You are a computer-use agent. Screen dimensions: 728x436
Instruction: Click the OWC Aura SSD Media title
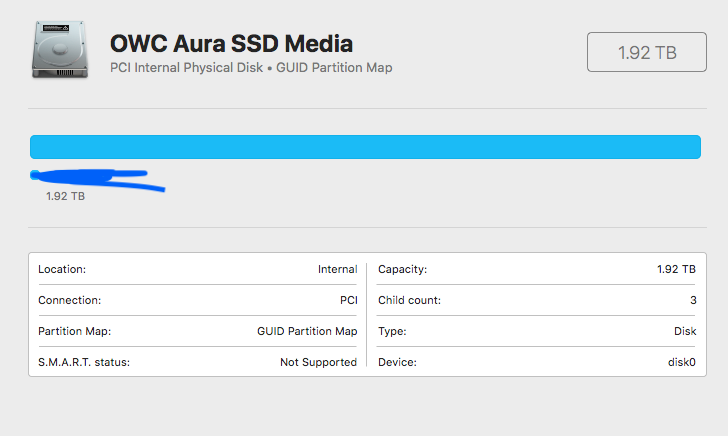click(231, 44)
